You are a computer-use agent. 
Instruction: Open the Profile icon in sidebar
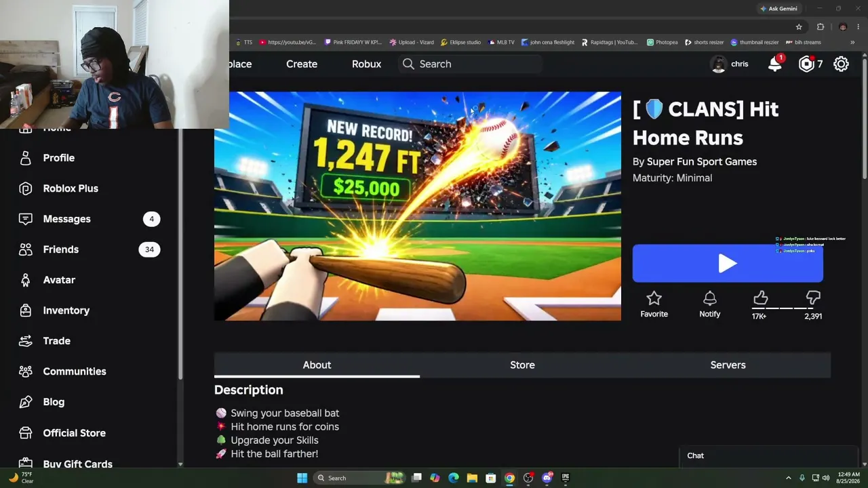(x=26, y=158)
